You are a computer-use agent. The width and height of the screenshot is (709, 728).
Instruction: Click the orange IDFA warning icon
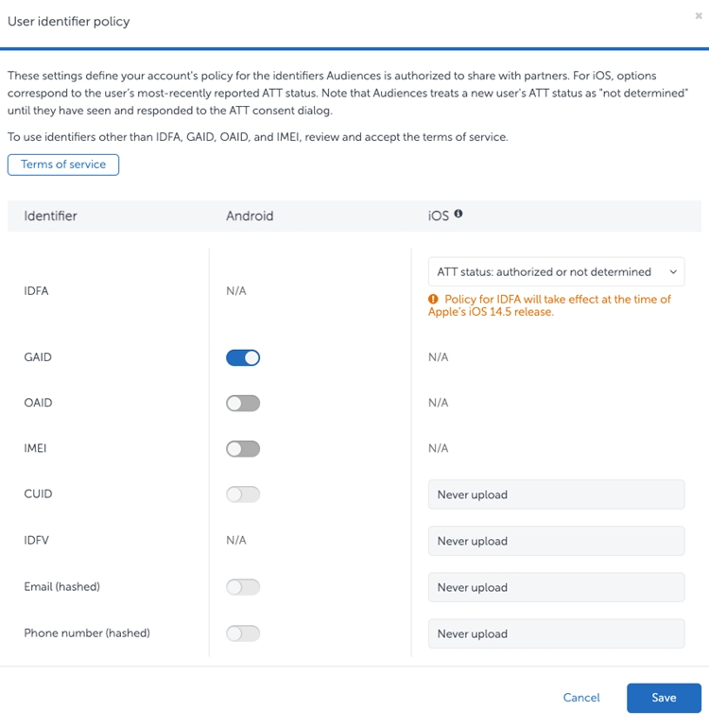point(434,299)
